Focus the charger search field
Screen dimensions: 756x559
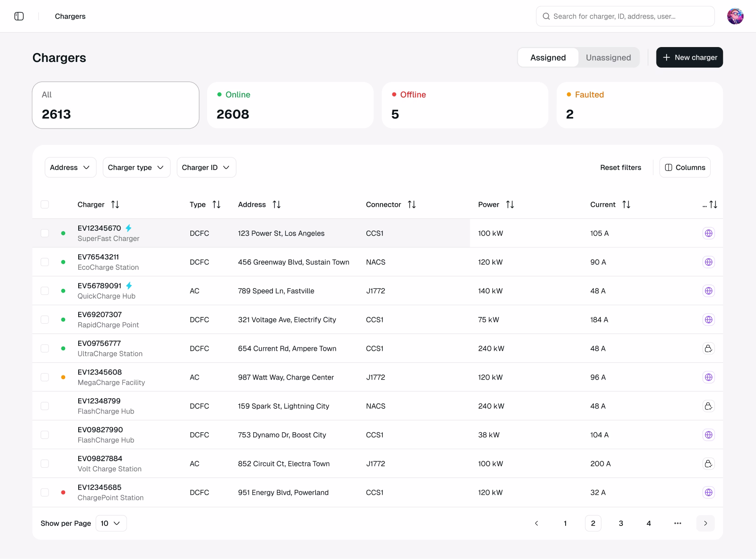(x=625, y=16)
